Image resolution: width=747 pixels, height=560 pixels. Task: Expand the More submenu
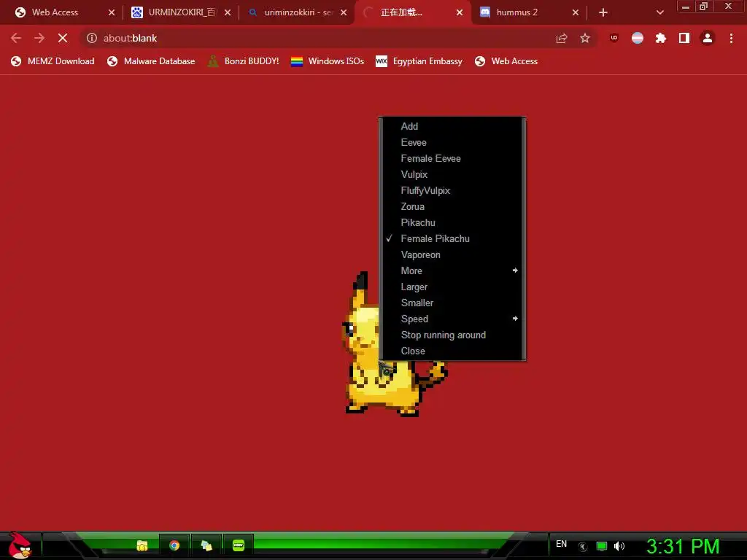pyautogui.click(x=452, y=271)
